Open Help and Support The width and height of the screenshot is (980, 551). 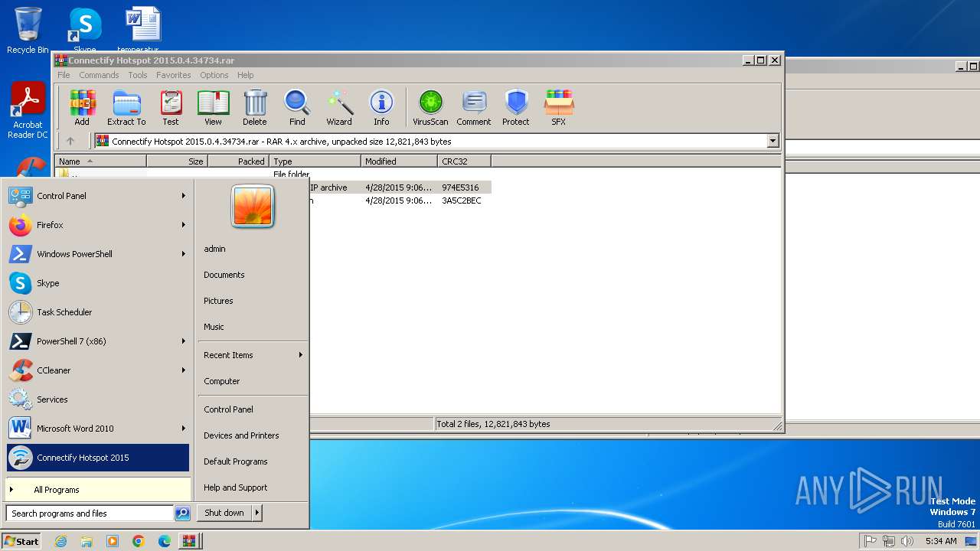(236, 487)
